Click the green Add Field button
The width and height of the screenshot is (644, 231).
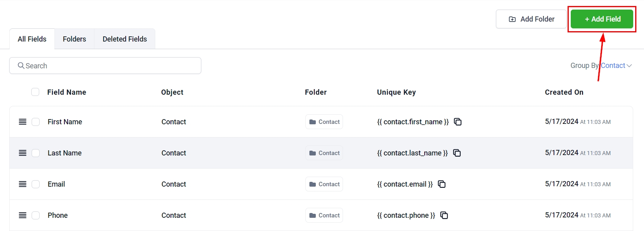[602, 19]
